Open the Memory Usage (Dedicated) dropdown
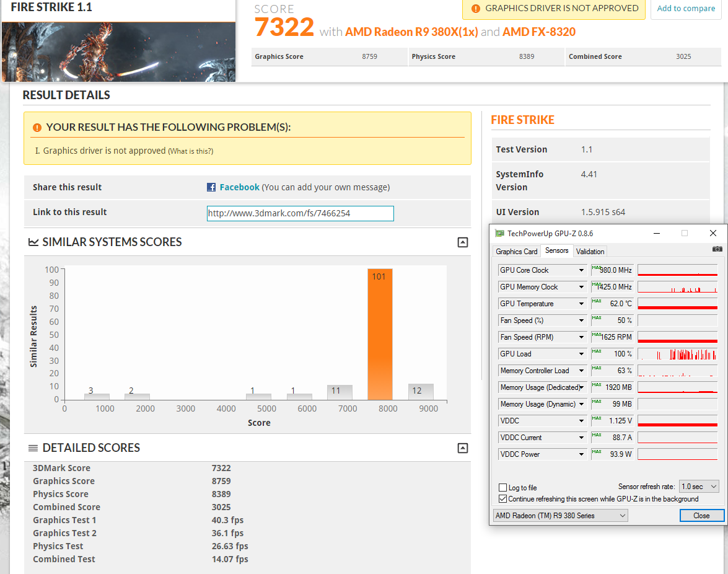728x574 pixels. tap(581, 387)
